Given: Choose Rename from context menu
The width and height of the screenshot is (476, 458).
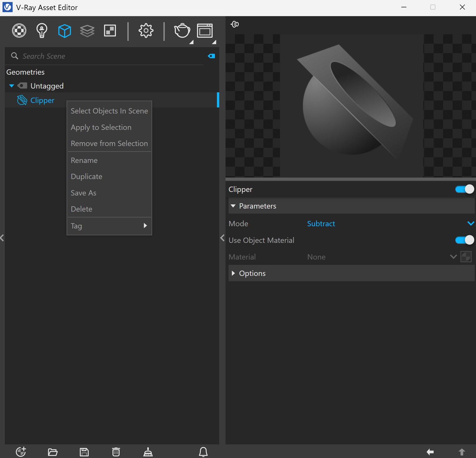Looking at the screenshot, I should click(109, 160).
